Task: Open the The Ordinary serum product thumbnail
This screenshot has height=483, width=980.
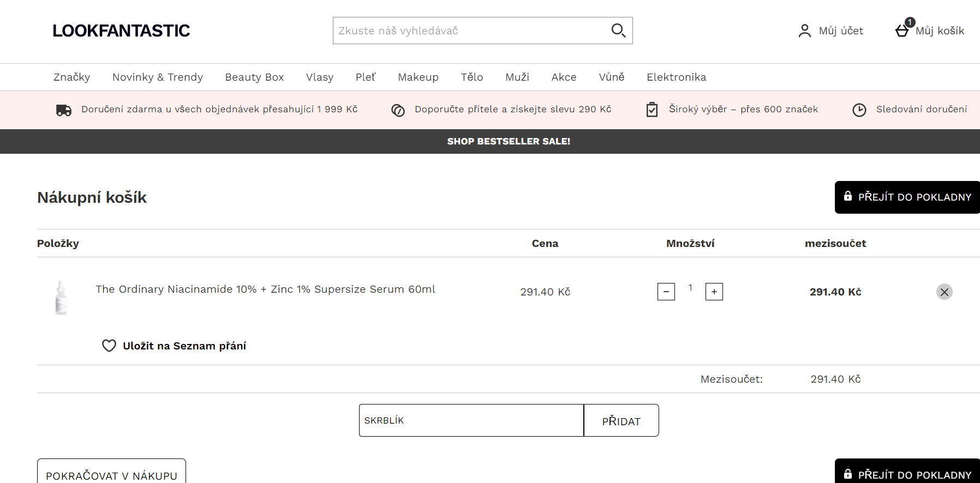Action: click(61, 298)
